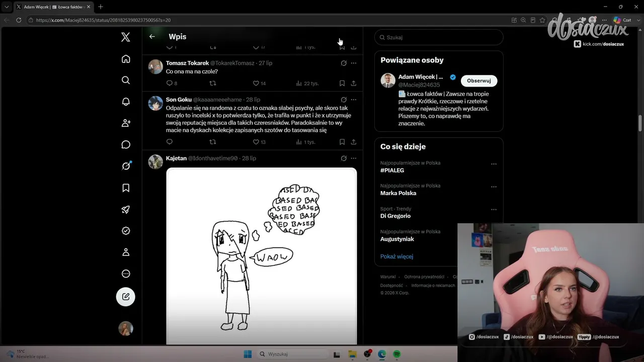Click the Szukaj search field on X
The width and height of the screenshot is (644, 362).
coord(439,37)
